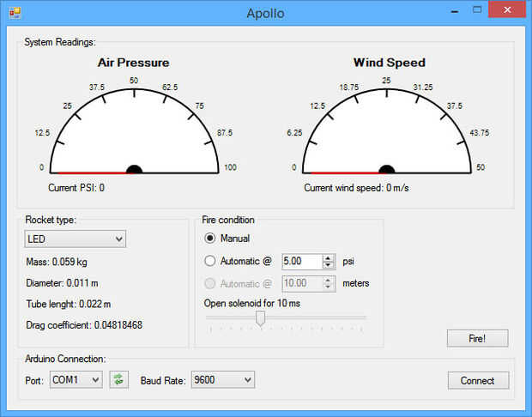The image size is (532, 417).
Task: Click the Drag coefficient: 0.04818468 label
Action: [84, 325]
